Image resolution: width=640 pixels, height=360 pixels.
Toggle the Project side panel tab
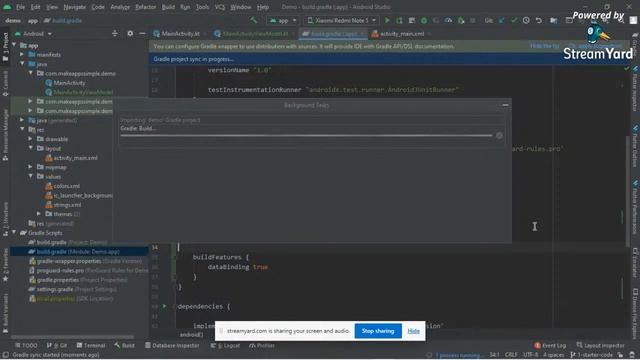coord(5,47)
